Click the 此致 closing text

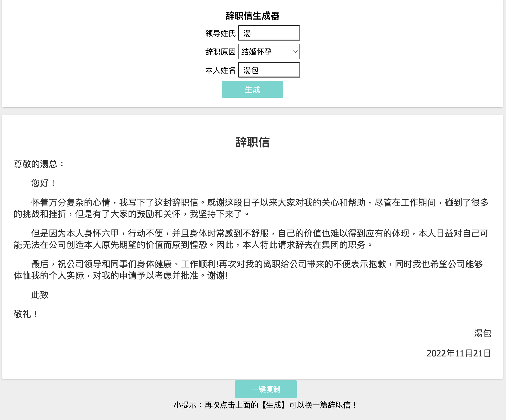[40, 295]
